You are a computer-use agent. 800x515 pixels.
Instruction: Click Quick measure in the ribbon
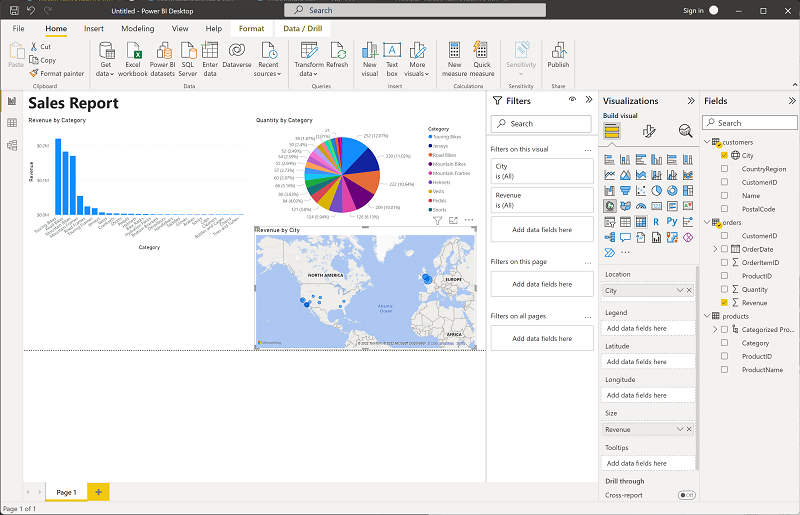tap(482, 59)
